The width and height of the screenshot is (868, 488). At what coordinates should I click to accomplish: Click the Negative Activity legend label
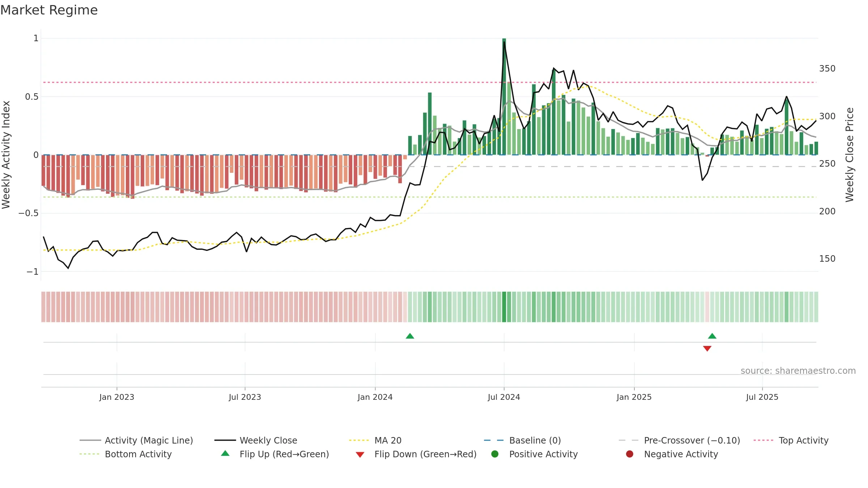point(681,454)
